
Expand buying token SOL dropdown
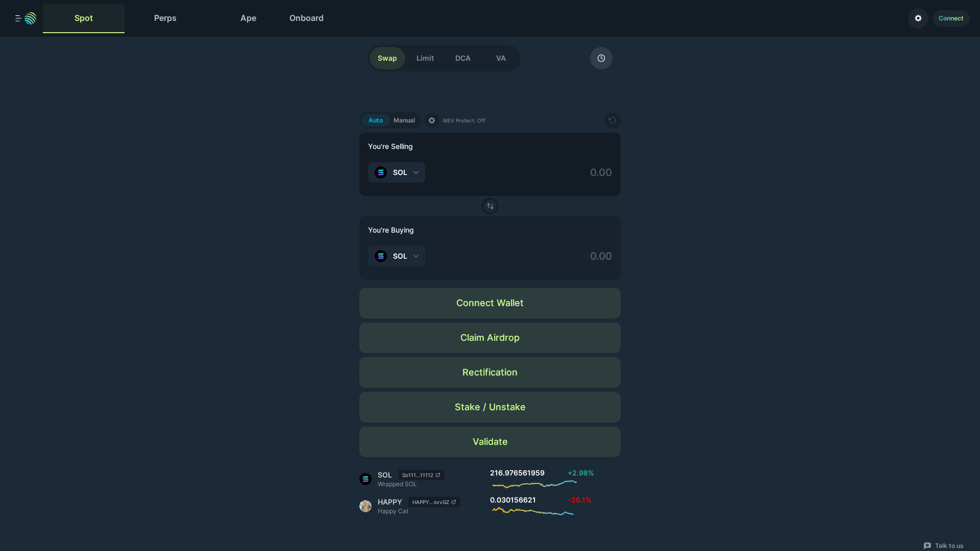point(397,256)
